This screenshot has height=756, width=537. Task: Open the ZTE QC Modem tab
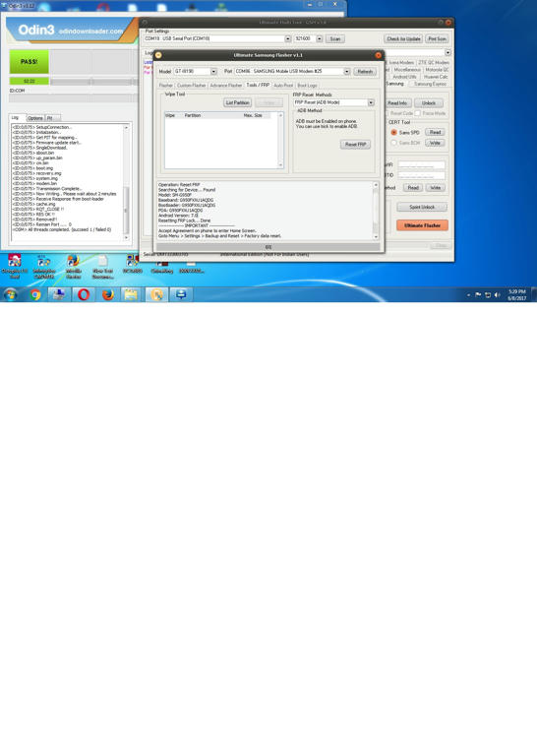433,63
